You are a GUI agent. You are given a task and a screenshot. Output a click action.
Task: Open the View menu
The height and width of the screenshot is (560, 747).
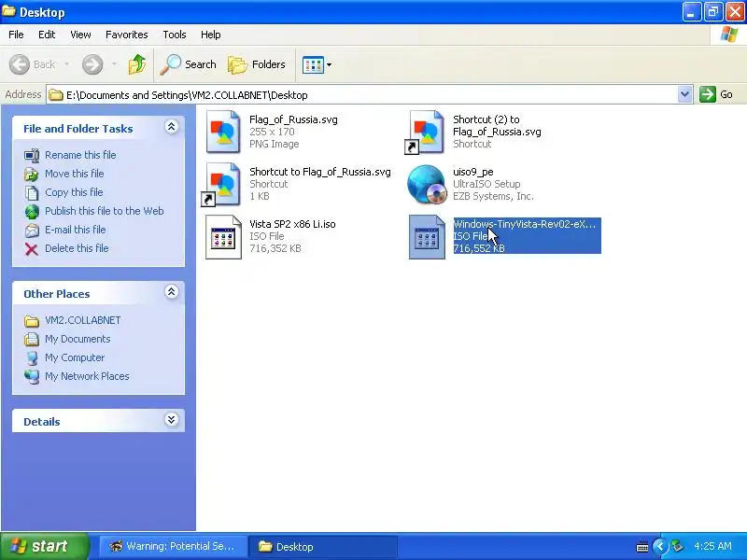pos(80,35)
